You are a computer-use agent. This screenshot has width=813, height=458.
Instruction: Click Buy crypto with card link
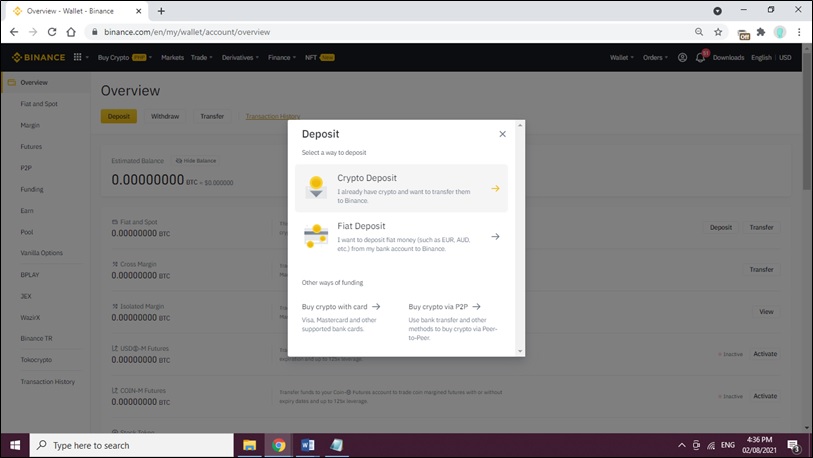click(341, 307)
